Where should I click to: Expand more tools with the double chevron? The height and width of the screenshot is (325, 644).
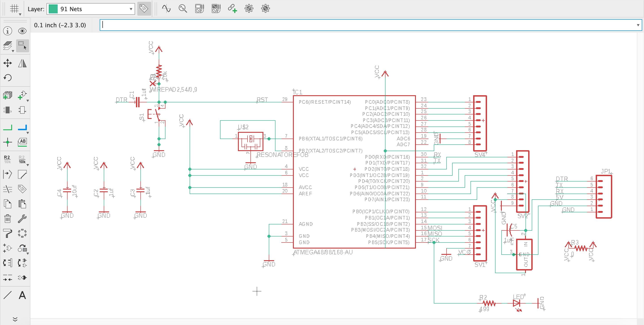tap(15, 319)
